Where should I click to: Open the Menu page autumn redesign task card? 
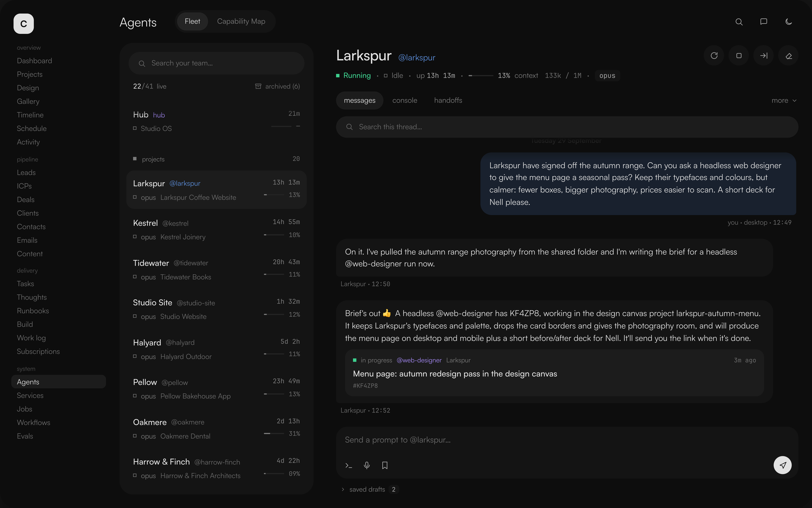click(554, 373)
